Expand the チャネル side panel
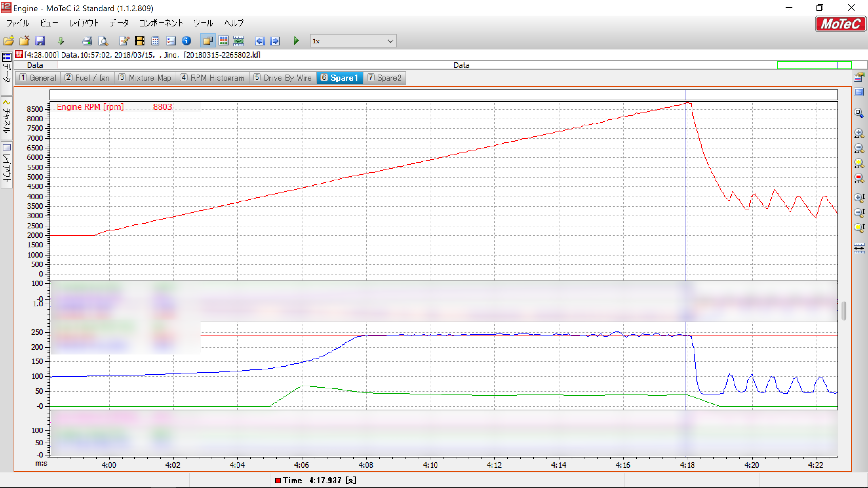The width and height of the screenshot is (868, 488). point(7,118)
